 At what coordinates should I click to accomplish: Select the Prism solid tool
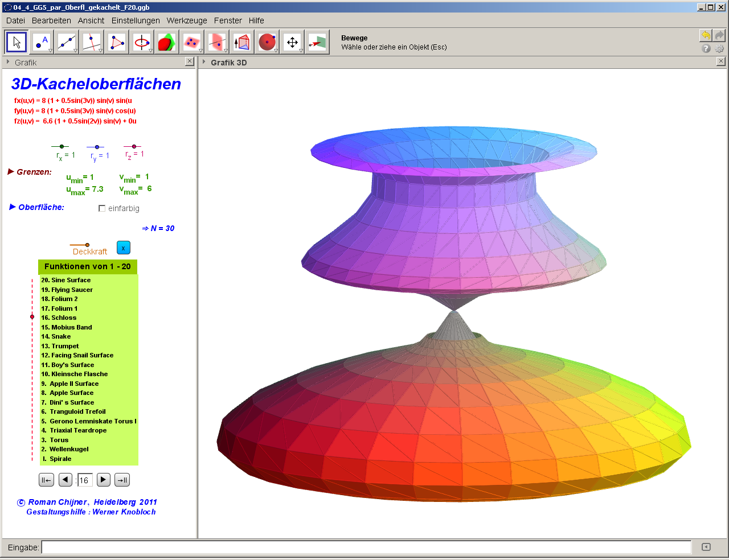[242, 42]
